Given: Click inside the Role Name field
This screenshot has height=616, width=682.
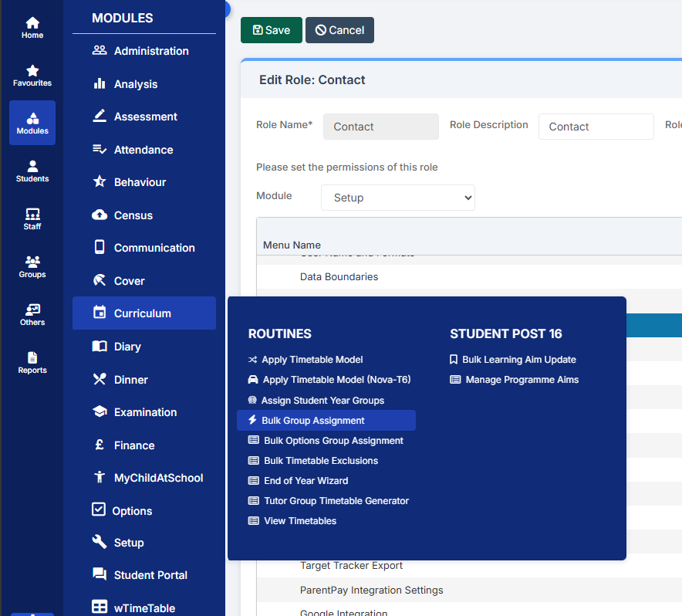Looking at the screenshot, I should pos(380,126).
